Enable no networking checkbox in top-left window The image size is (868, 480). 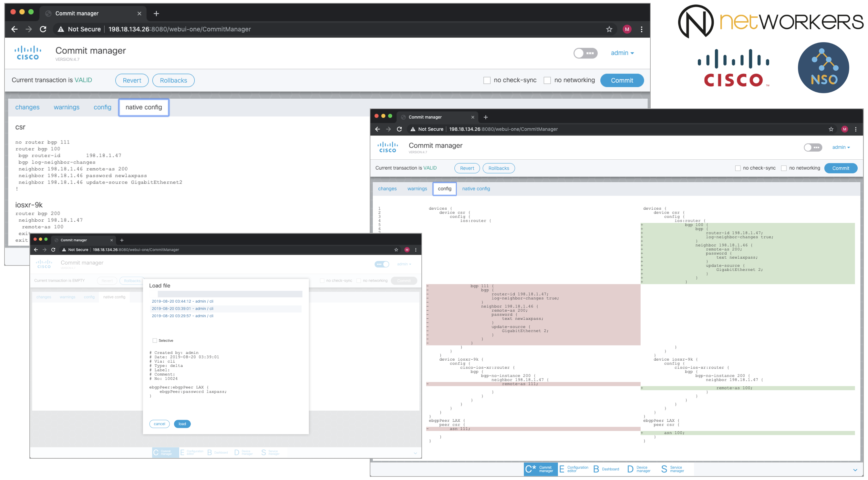pos(547,80)
